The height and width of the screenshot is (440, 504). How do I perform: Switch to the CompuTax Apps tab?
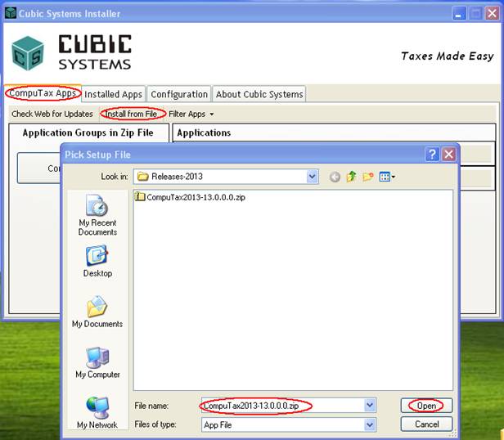[43, 93]
